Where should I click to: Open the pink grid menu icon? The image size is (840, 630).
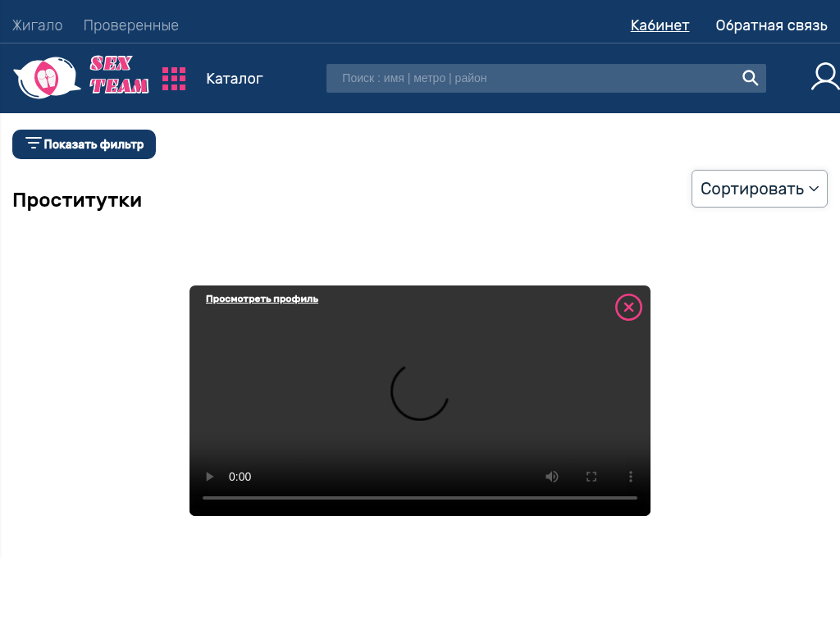(174, 79)
